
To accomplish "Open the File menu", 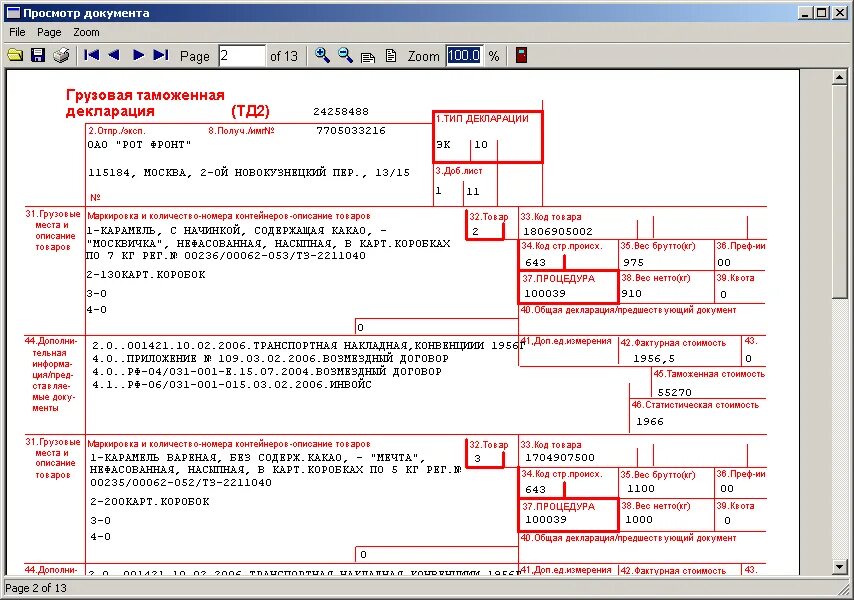I will pos(17,32).
